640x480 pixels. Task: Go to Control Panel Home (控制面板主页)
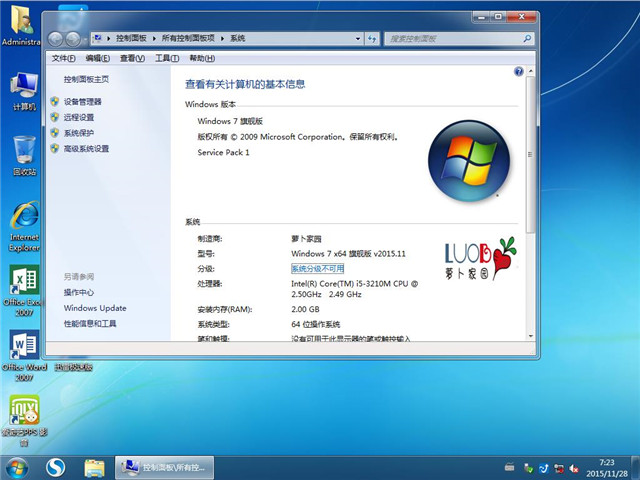coord(86,79)
